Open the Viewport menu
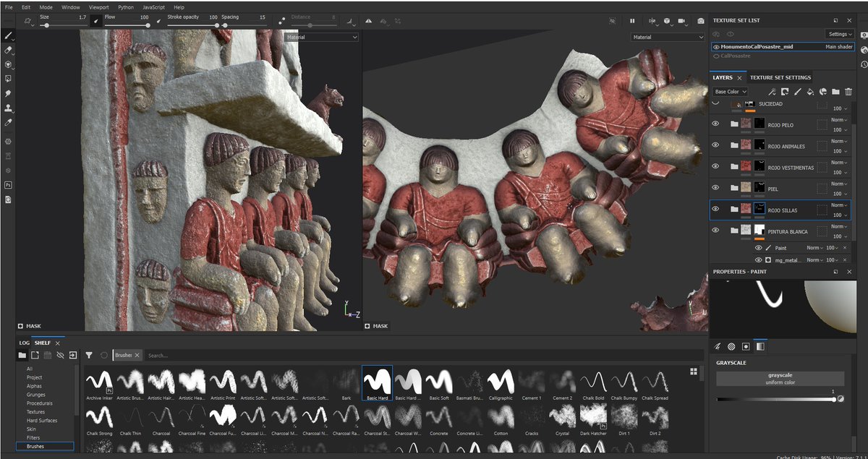868x459 pixels. tap(99, 7)
